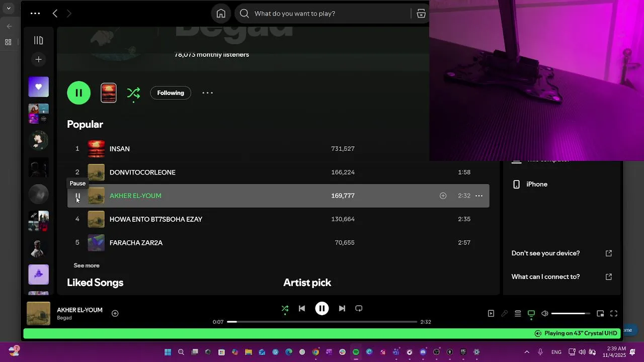This screenshot has width=644, height=362.
Task: Skip to next track
Action: coord(342,308)
